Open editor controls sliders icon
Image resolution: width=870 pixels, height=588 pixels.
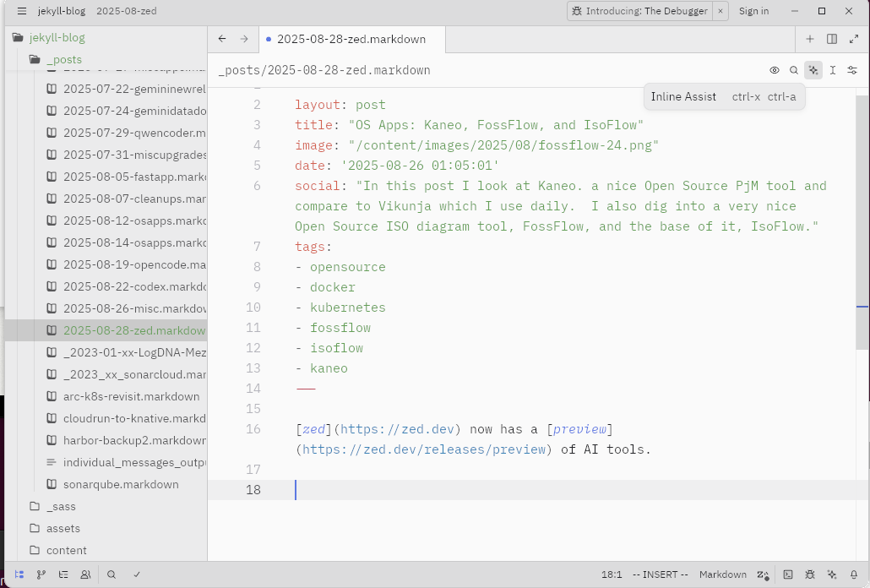(x=852, y=70)
